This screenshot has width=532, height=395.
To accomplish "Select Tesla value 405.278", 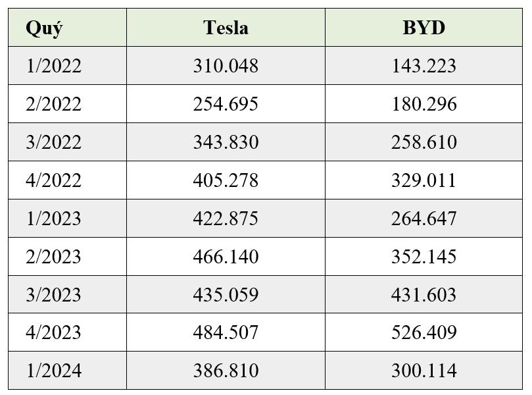I will (226, 180).
